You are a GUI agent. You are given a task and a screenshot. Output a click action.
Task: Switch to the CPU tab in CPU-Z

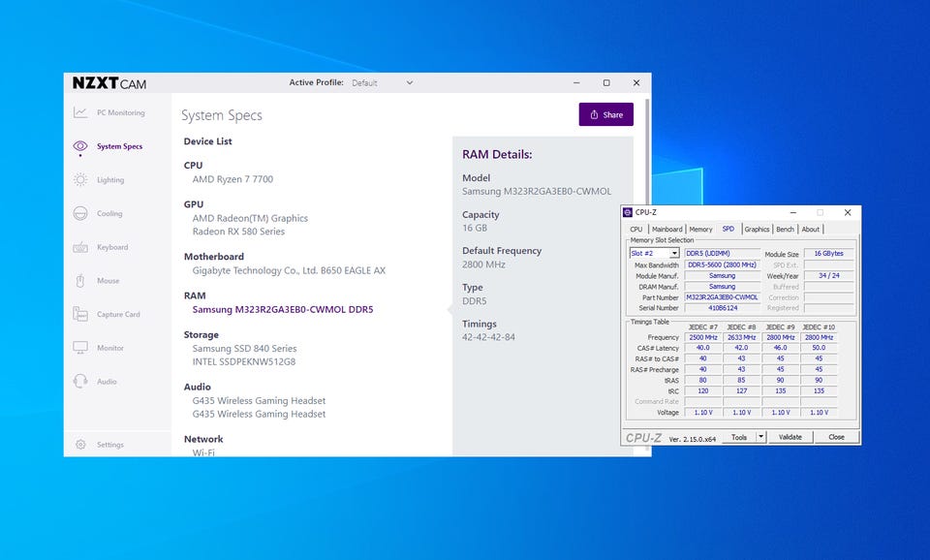[636, 229]
